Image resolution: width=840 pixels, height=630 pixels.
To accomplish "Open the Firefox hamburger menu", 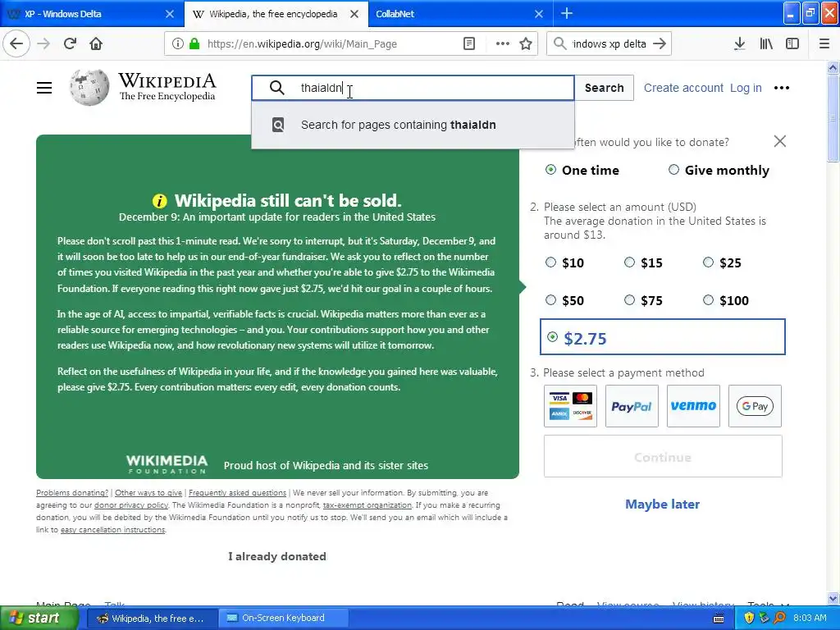I will [824, 43].
